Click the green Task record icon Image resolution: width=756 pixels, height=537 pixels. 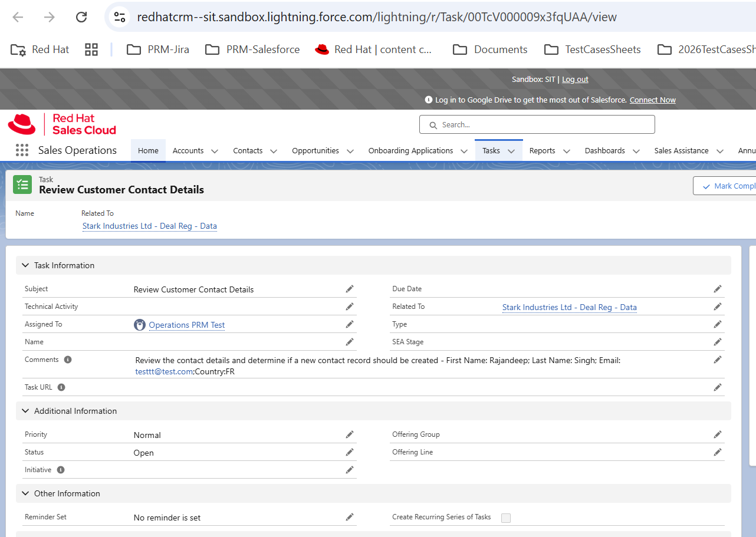pos(22,185)
